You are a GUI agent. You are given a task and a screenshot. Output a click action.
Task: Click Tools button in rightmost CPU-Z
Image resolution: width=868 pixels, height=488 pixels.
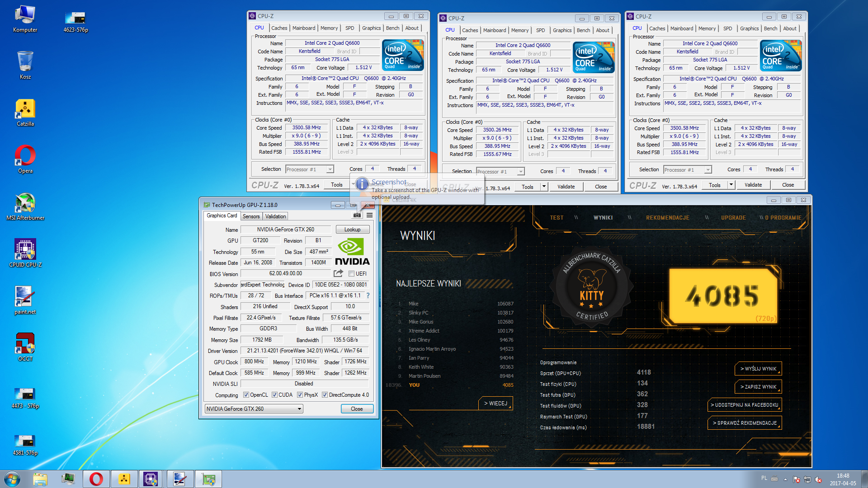715,185
